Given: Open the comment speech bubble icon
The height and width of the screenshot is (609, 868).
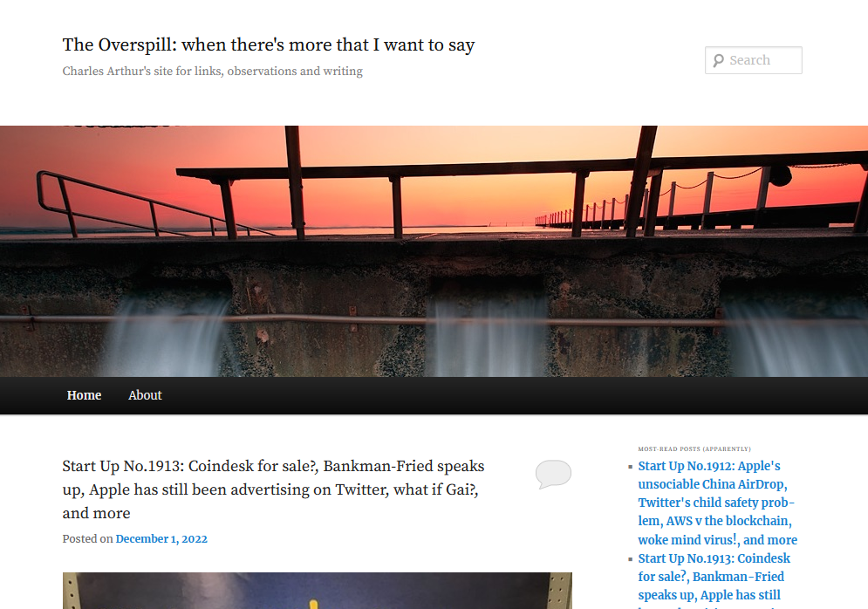Looking at the screenshot, I should point(553,474).
